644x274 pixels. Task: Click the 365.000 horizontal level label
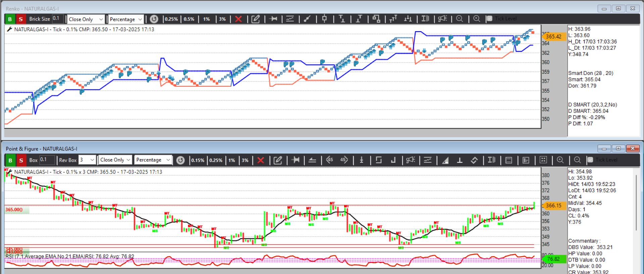coord(14,209)
